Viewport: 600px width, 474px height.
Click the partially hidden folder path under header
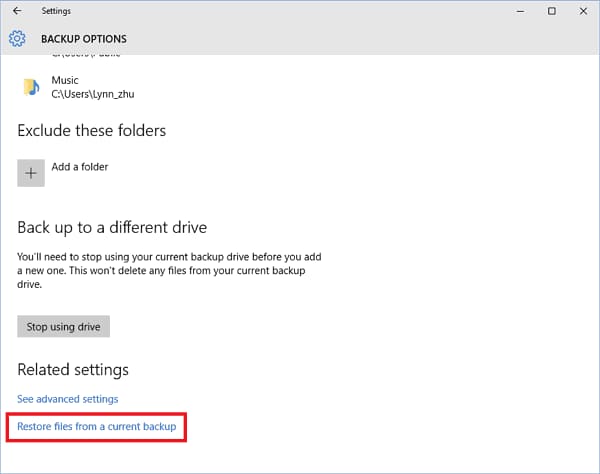click(86, 56)
